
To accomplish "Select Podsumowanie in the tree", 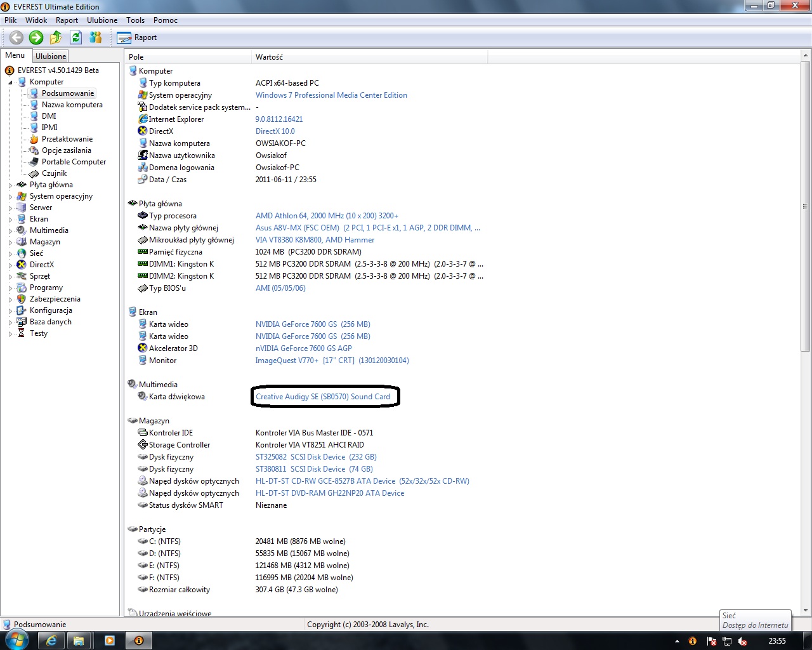I will (68, 93).
